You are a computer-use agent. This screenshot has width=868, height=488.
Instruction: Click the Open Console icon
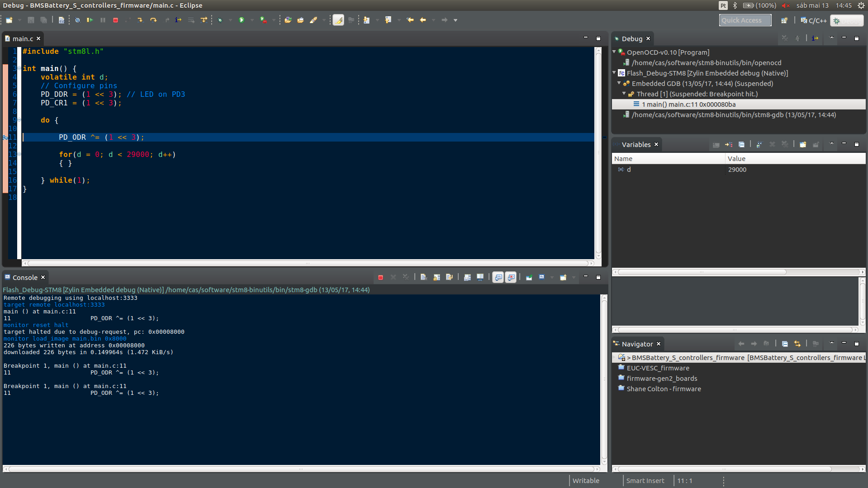pos(563,277)
